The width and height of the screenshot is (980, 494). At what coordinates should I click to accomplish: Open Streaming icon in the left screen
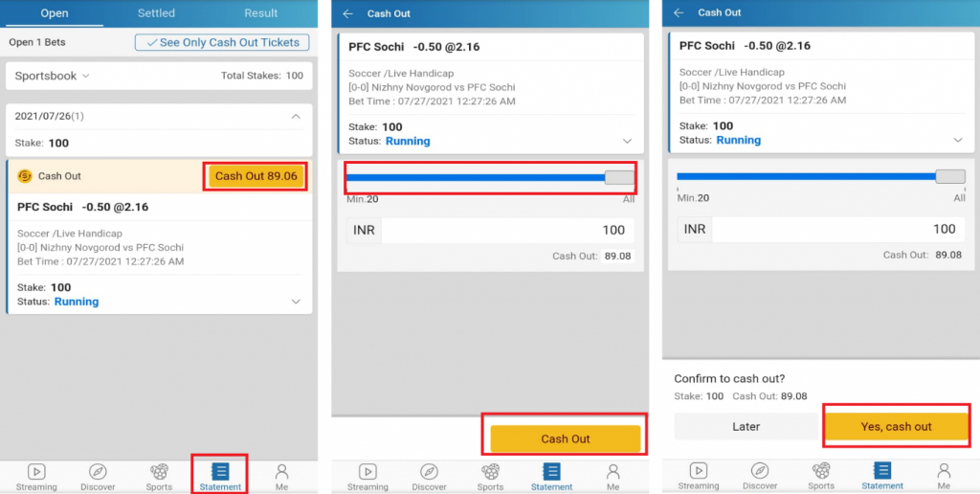pos(37,471)
